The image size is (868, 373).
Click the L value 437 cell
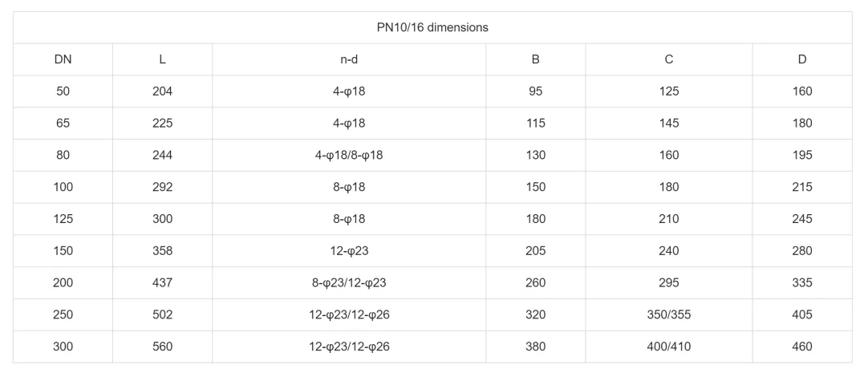tap(162, 282)
